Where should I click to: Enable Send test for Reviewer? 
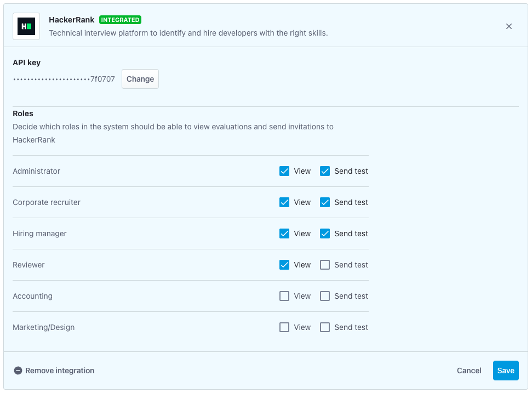tap(325, 265)
